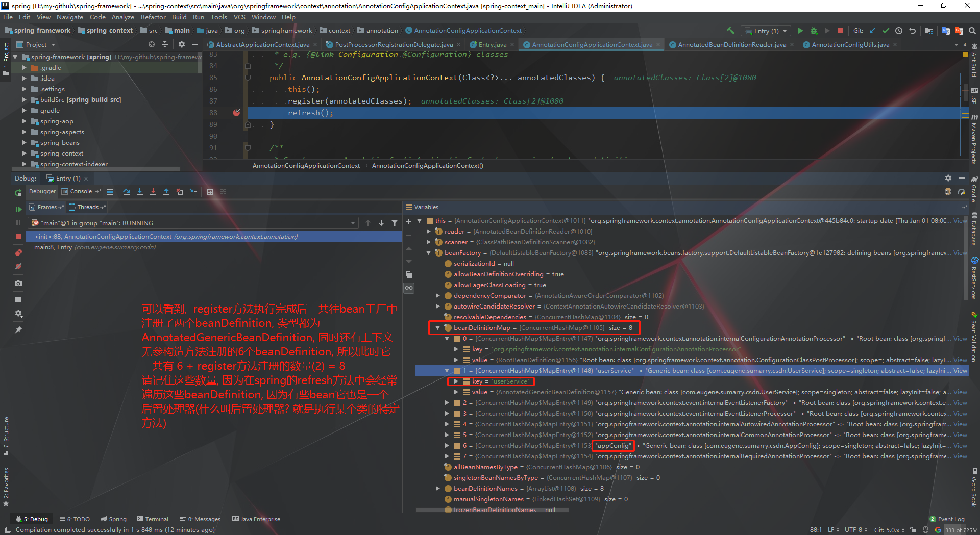Click the Run green play icon
Screen dimensions: 980x535
[800, 31]
